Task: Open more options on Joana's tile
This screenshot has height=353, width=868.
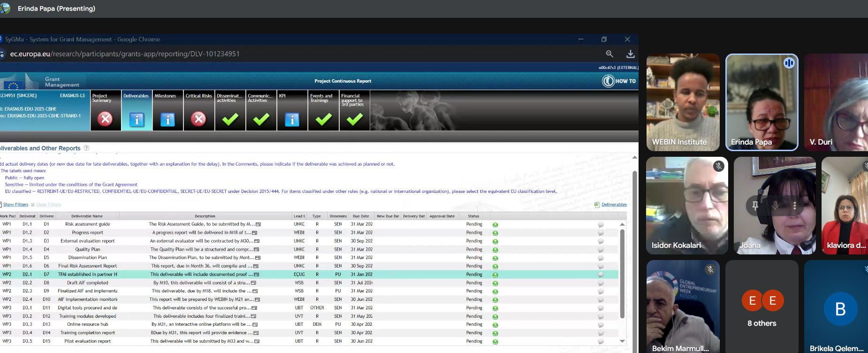Action: tap(794, 206)
